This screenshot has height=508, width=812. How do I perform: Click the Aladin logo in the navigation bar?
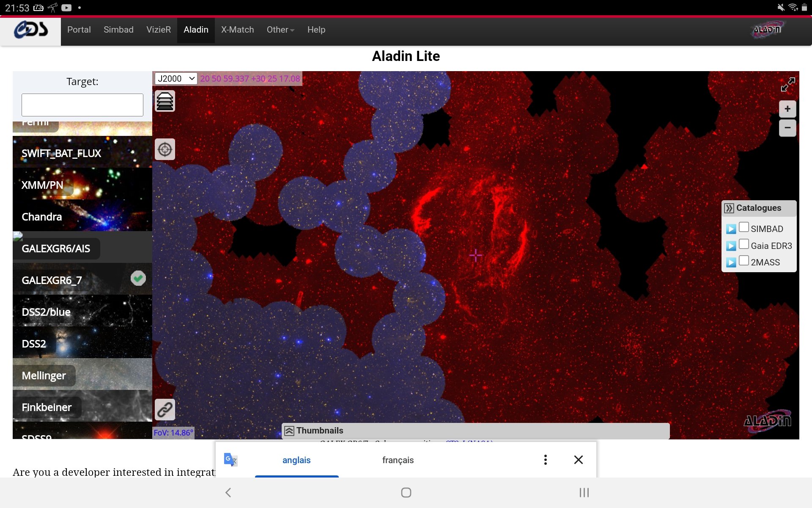(767, 30)
